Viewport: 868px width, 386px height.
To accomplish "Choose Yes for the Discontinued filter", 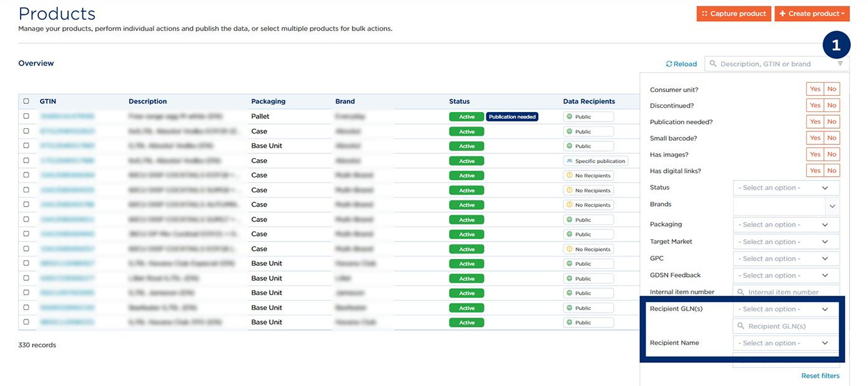I will click(815, 105).
